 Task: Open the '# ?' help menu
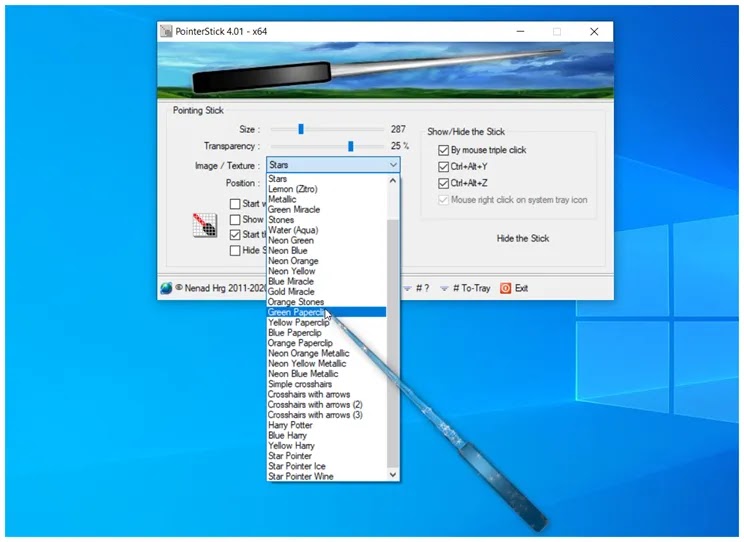(x=417, y=288)
